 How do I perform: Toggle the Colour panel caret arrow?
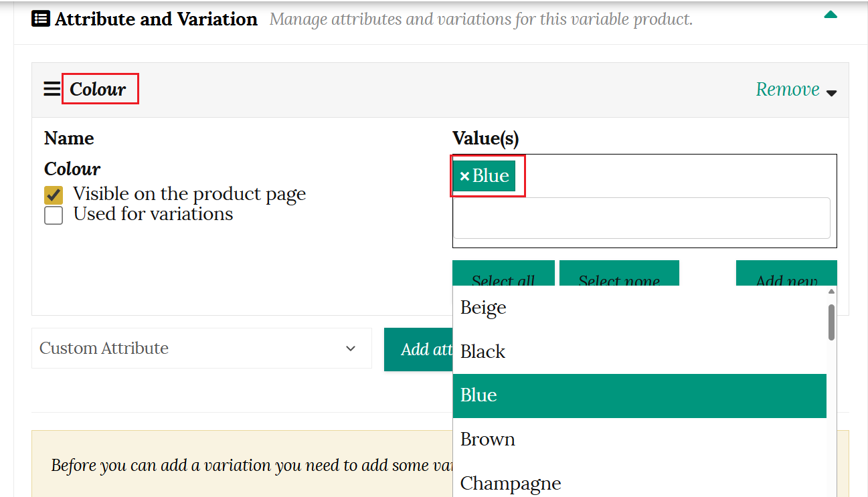coord(832,93)
